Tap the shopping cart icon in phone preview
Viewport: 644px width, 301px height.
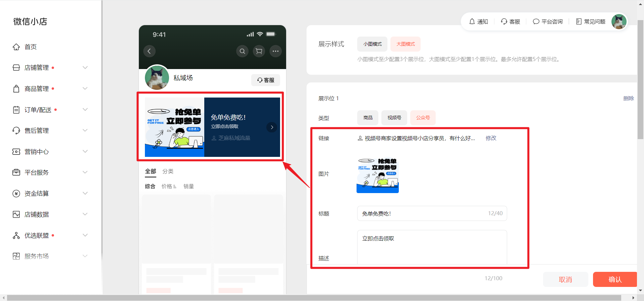[x=259, y=51]
